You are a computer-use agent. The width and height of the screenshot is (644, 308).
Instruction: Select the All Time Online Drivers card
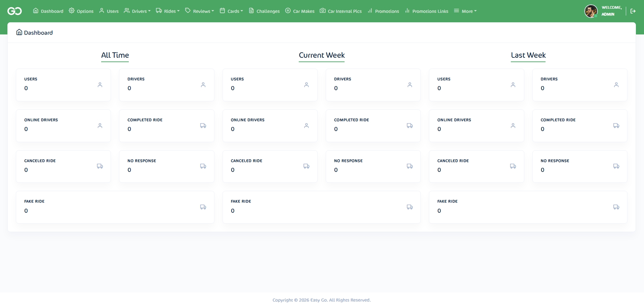click(x=63, y=126)
